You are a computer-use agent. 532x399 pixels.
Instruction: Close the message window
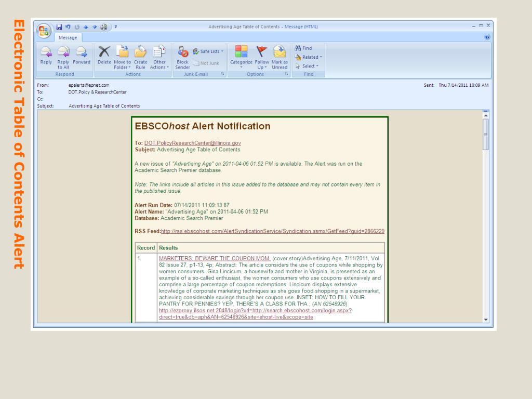pyautogui.click(x=488, y=25)
